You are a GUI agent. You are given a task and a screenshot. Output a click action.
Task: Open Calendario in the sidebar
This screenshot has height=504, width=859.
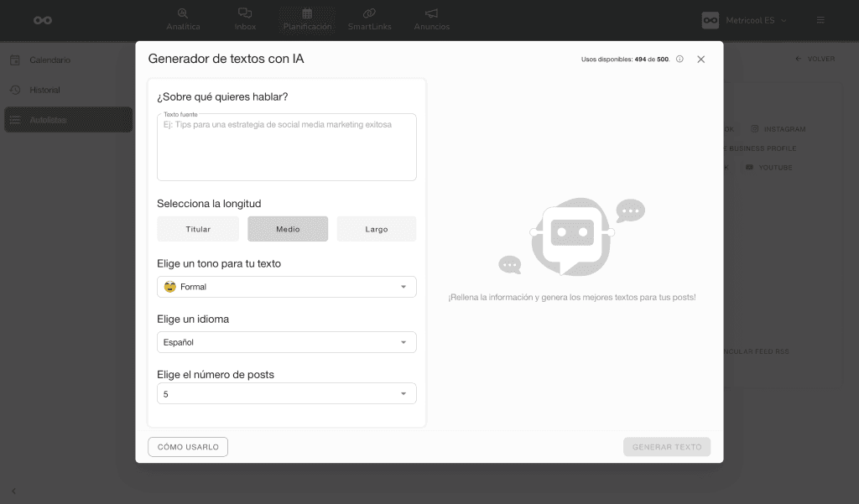pyautogui.click(x=49, y=60)
